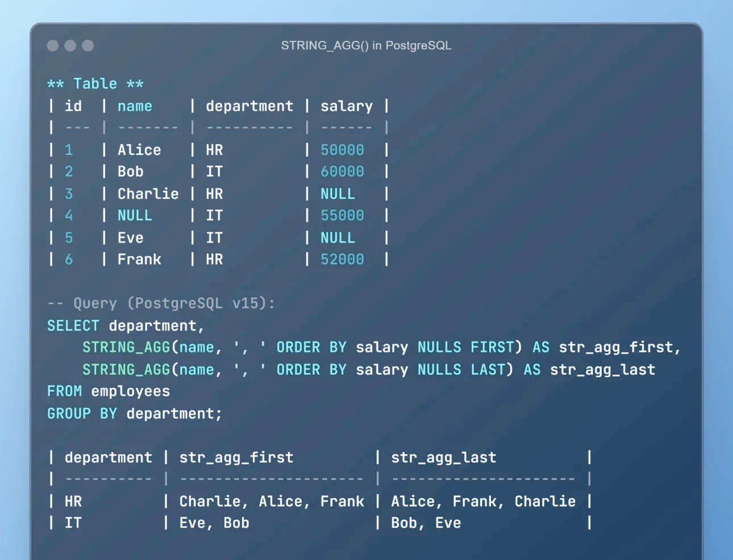
Task: Click 'NULLS FIRST' in the query
Action: tap(465, 347)
